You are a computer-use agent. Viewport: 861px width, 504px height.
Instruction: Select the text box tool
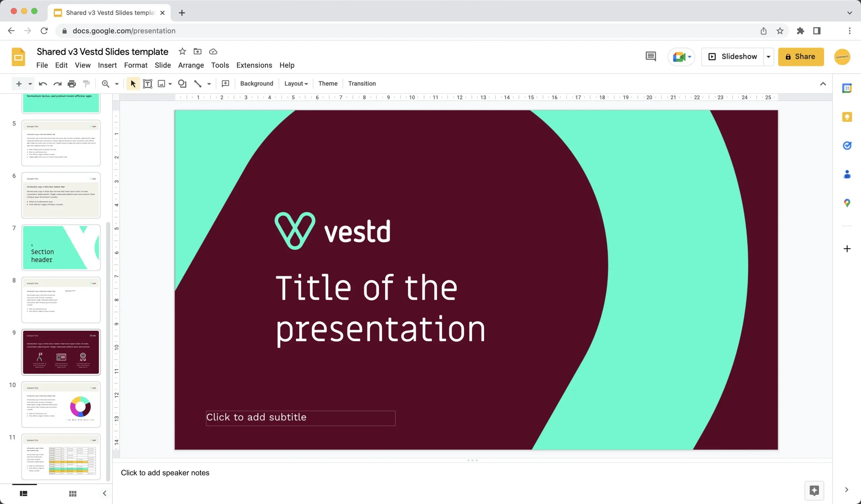click(147, 84)
